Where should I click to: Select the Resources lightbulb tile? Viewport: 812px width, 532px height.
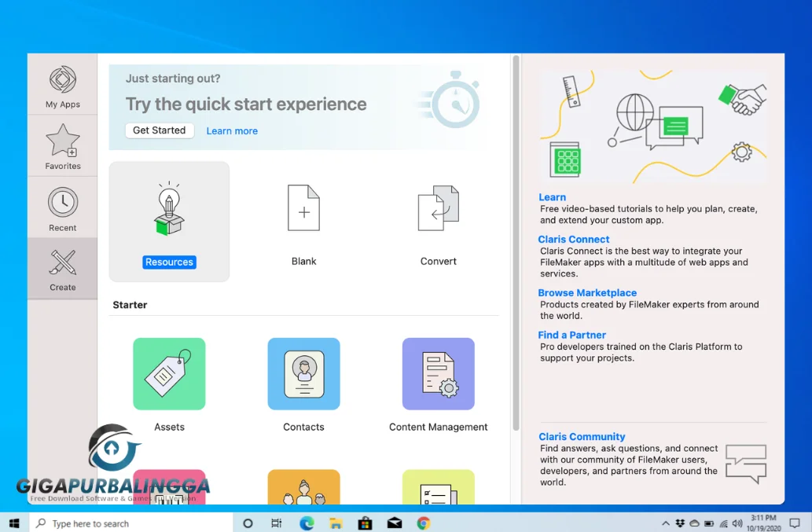[x=169, y=222]
